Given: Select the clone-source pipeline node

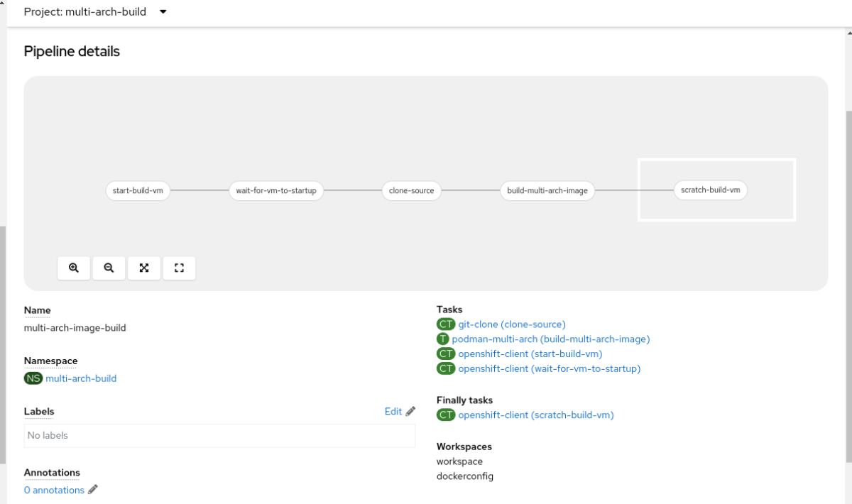Looking at the screenshot, I should tap(411, 190).
